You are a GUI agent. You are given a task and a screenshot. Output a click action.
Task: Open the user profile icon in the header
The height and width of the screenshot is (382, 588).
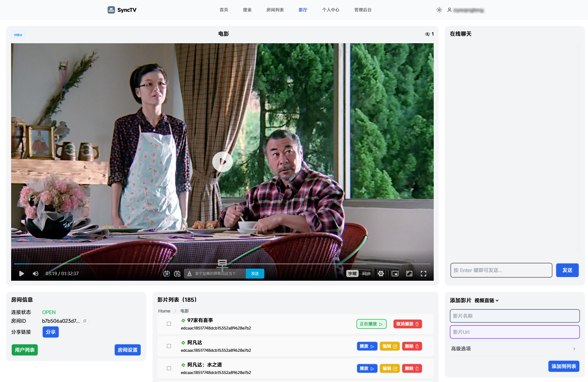[x=450, y=10]
